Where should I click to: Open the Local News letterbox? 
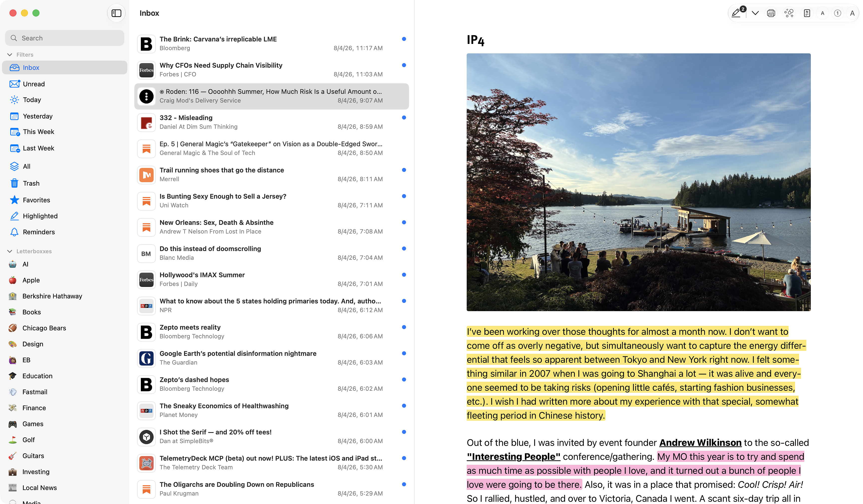[64, 488]
